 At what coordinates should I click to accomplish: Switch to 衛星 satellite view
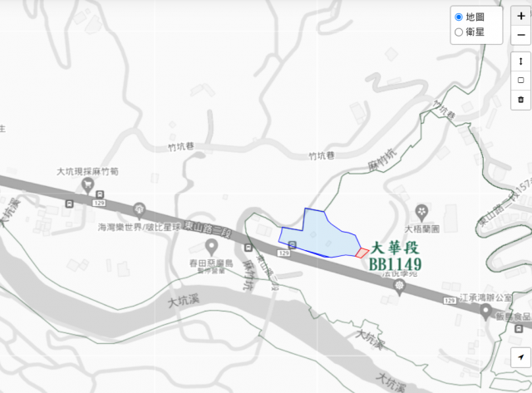459,32
